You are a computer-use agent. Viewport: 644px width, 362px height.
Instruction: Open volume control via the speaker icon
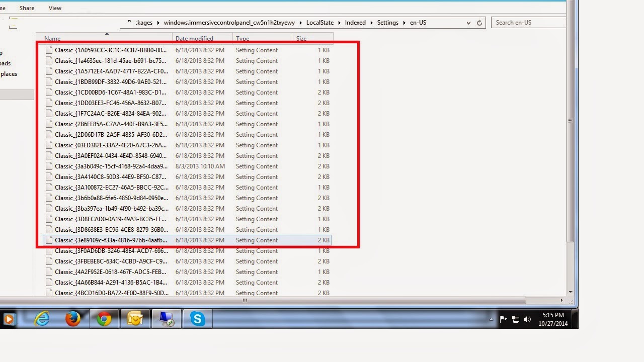click(527, 318)
